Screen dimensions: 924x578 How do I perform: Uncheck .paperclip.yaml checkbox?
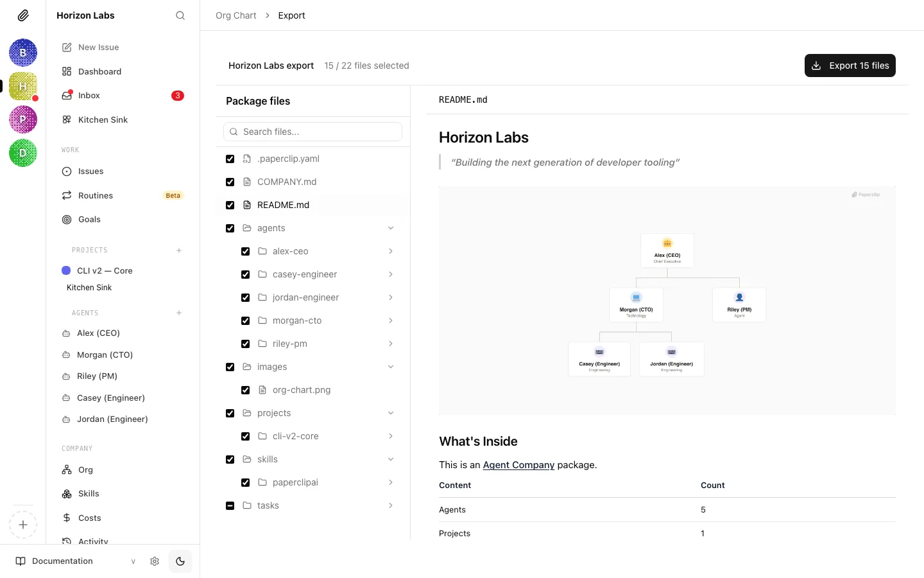[x=230, y=159]
